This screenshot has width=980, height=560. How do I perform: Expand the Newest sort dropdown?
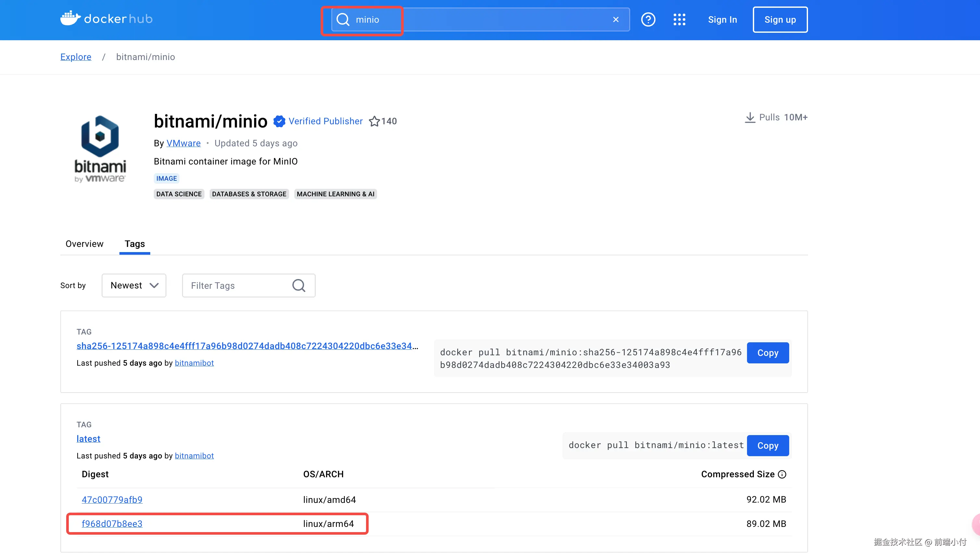point(134,286)
